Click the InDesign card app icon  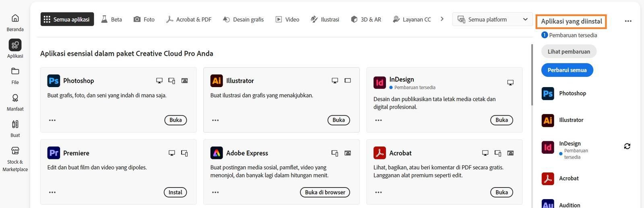pos(380,83)
